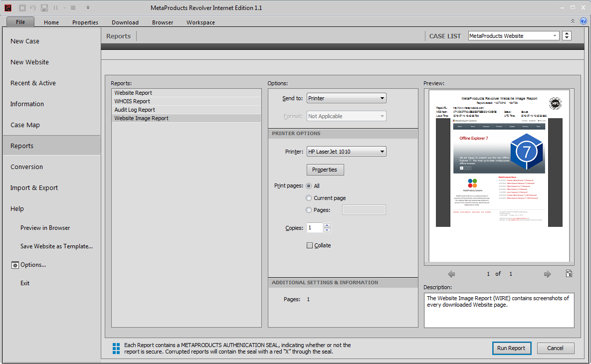Click the save disk icon in title bar
Screen dimensions: 591x364
click(44, 8)
